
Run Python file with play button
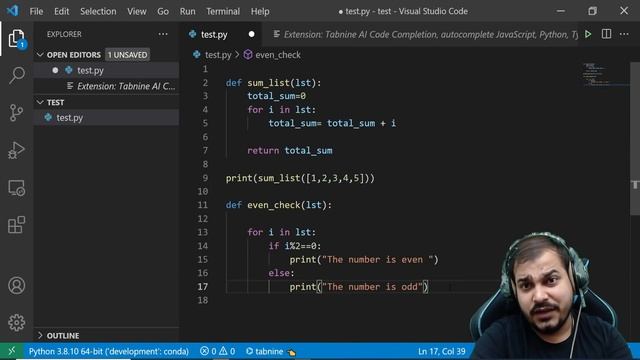click(588, 34)
